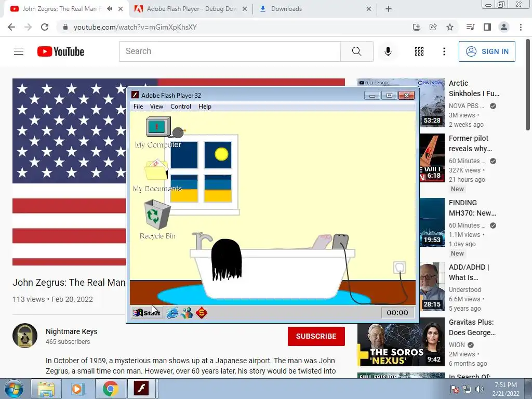Reload the YouTube page
The height and width of the screenshot is (399, 532).
point(45,27)
